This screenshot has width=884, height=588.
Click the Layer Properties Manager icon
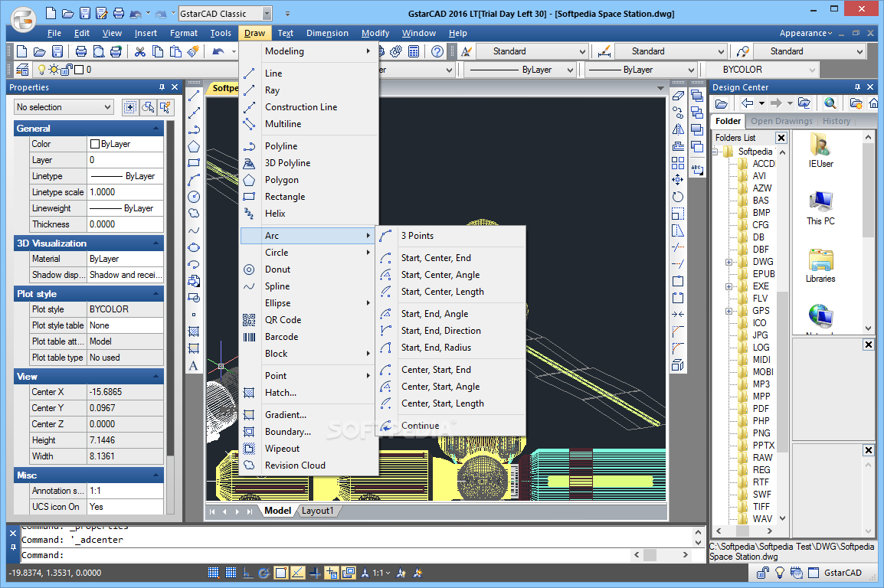click(22, 70)
